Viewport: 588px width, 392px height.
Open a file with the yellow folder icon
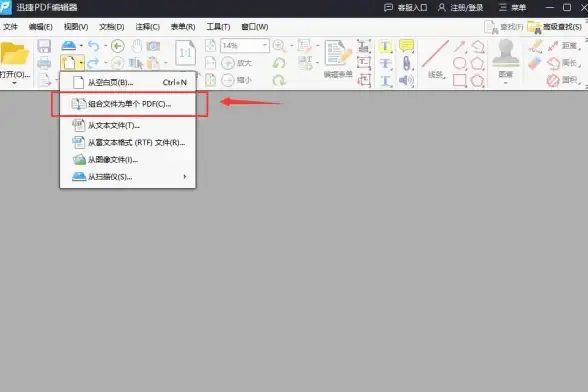coord(14,54)
